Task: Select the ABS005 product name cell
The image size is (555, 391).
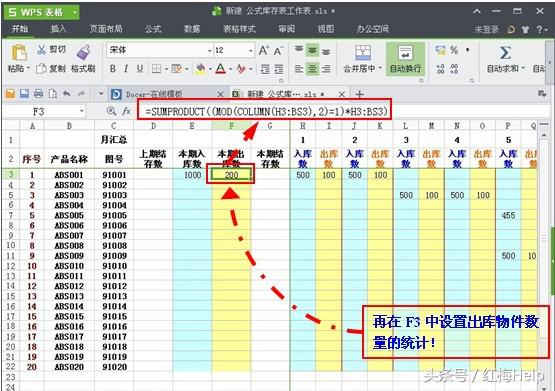Action: [69, 215]
